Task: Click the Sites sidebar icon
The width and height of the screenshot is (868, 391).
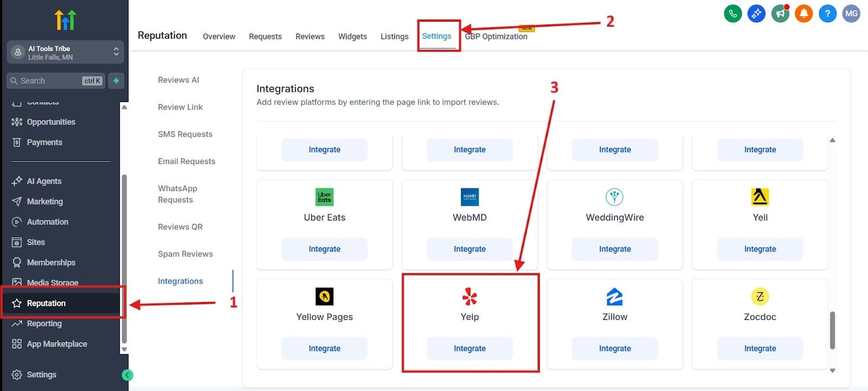Action: [x=17, y=242]
